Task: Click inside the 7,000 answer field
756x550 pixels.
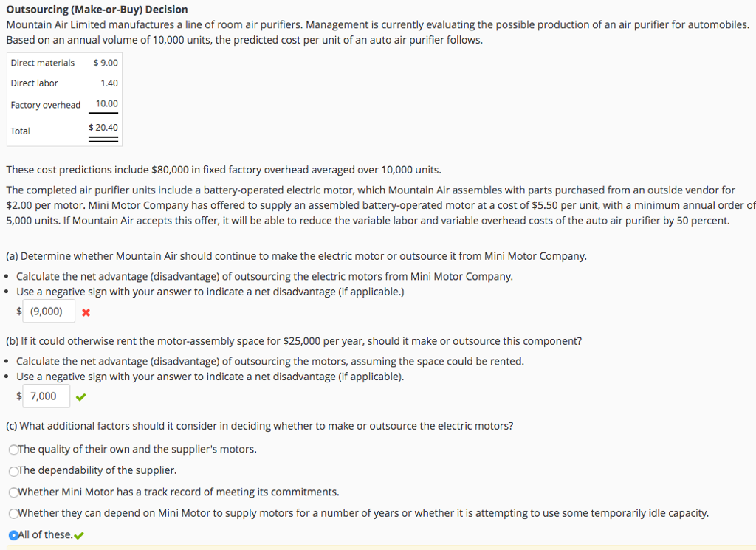Action: pyautogui.click(x=46, y=396)
